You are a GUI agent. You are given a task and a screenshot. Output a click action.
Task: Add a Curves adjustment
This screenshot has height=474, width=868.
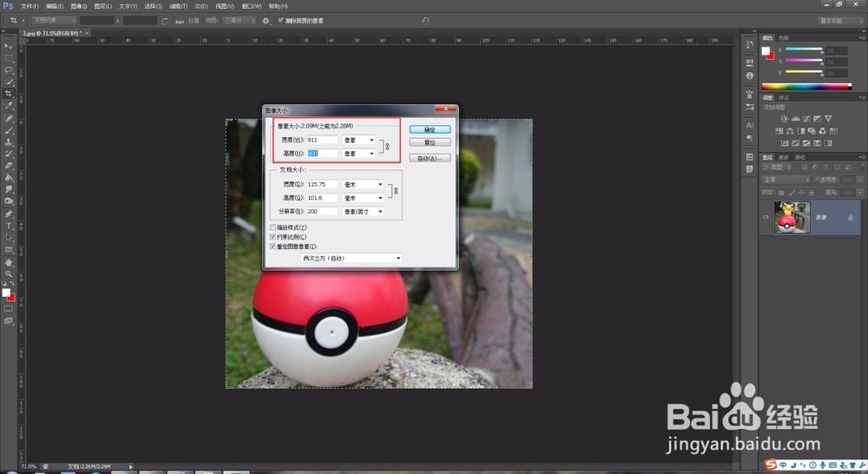(806, 118)
